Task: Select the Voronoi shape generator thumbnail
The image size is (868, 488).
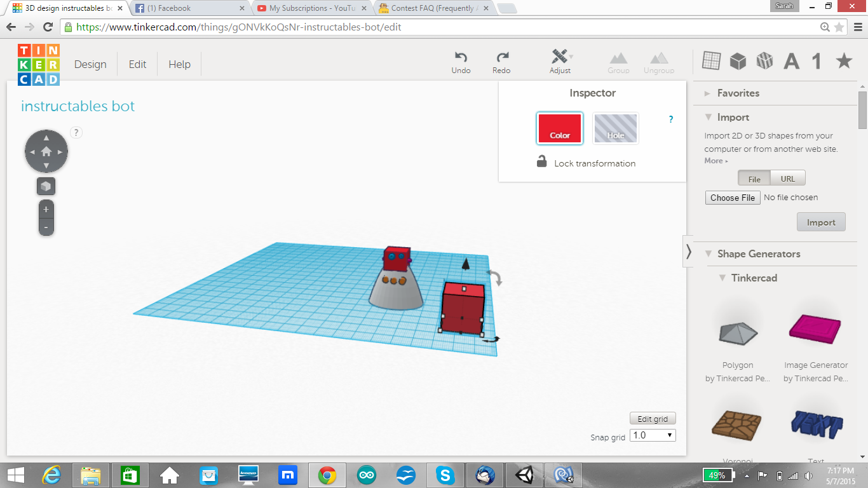Action: click(738, 424)
